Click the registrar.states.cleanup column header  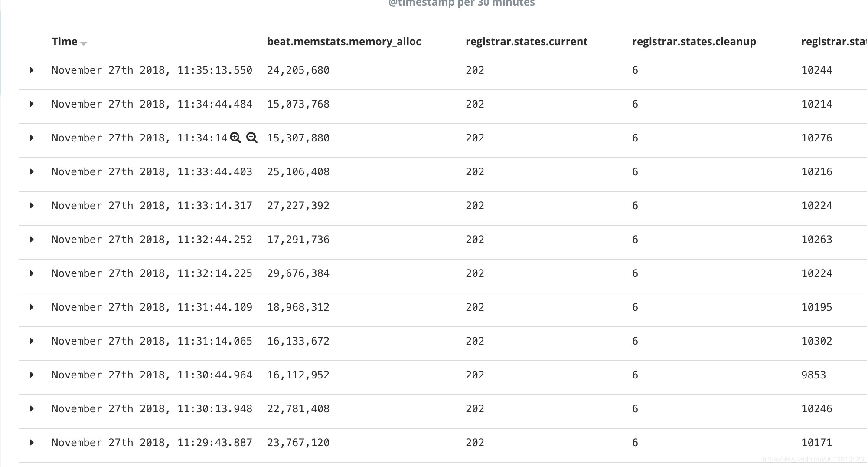(x=694, y=42)
